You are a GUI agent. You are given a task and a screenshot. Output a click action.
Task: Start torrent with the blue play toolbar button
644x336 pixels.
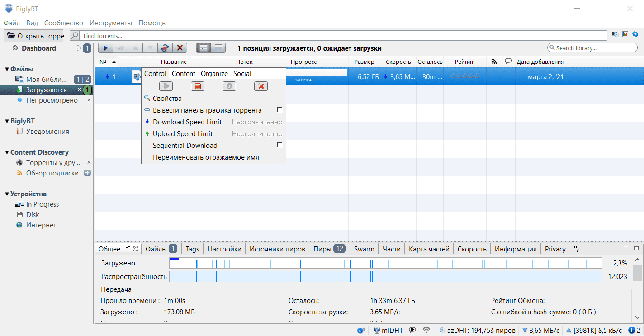(x=106, y=47)
